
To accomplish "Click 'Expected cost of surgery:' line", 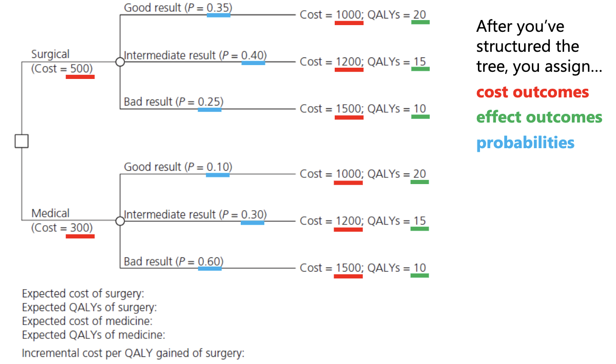I will [x=83, y=294].
